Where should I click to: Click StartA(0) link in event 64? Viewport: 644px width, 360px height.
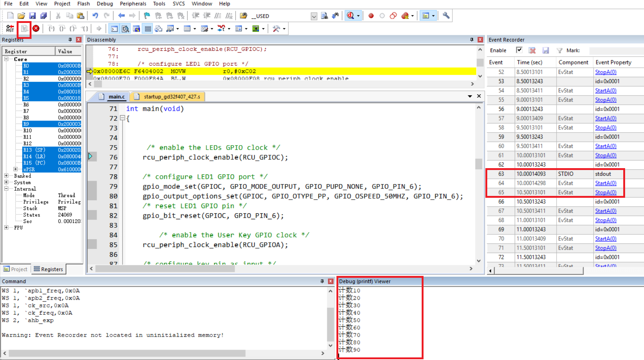click(605, 183)
